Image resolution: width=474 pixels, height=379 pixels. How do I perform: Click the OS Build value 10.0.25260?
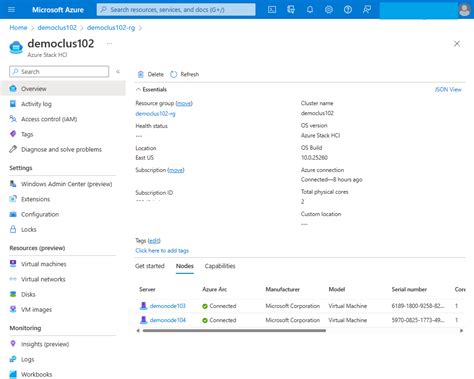tap(314, 158)
